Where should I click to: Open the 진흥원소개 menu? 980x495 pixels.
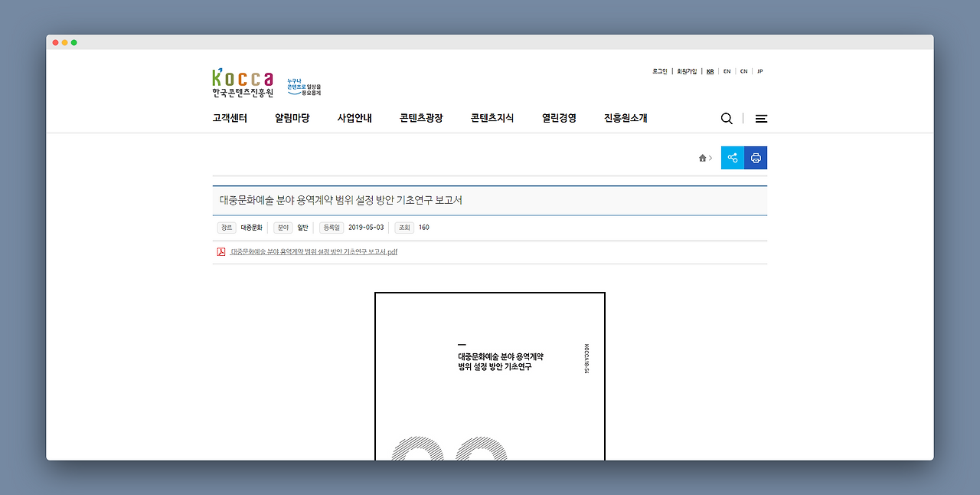(x=626, y=118)
